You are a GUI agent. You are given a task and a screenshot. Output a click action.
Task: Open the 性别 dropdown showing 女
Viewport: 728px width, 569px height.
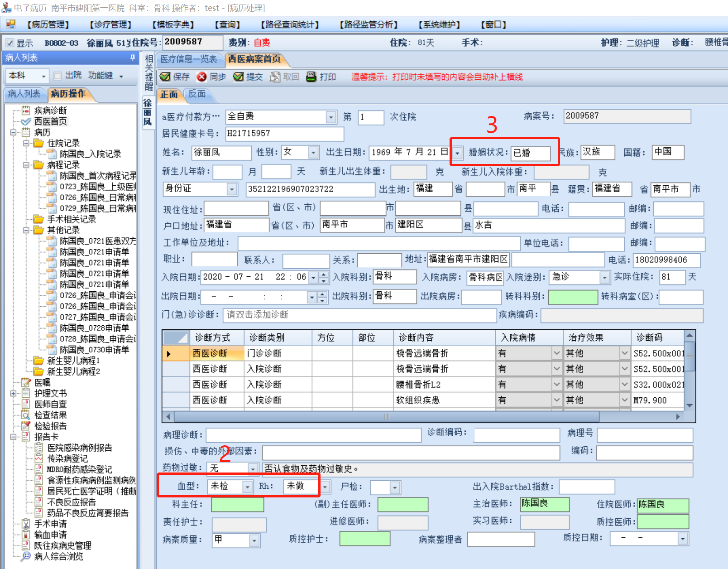[313, 153]
